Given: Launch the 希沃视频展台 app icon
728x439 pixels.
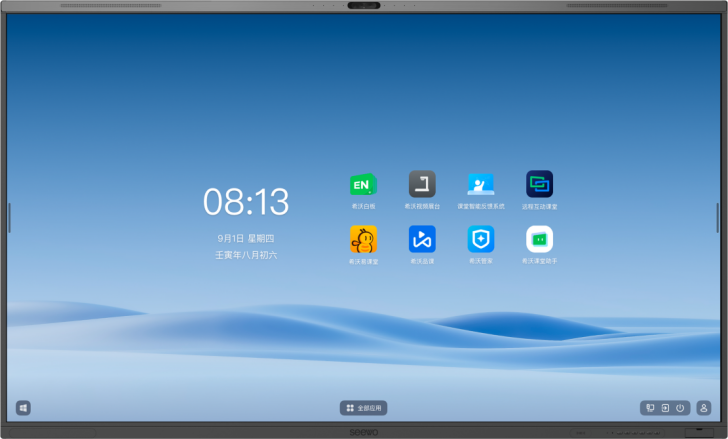Looking at the screenshot, I should click(x=422, y=184).
